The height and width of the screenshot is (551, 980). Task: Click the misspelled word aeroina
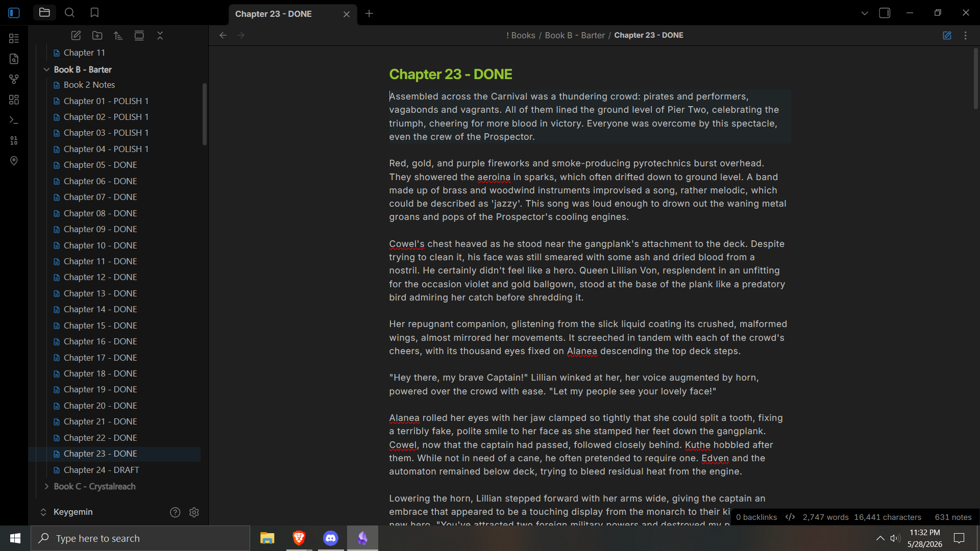click(494, 177)
